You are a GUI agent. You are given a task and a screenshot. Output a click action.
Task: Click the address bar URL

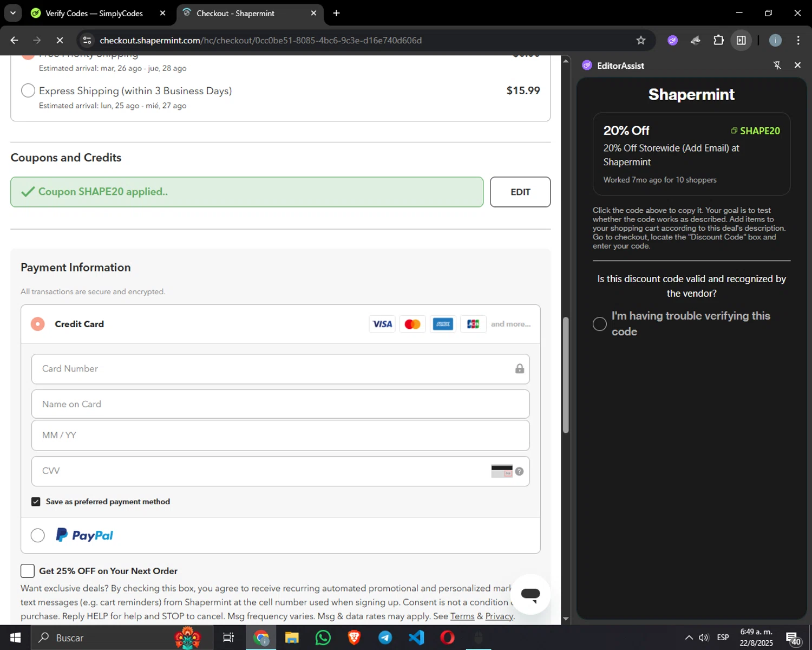point(260,40)
